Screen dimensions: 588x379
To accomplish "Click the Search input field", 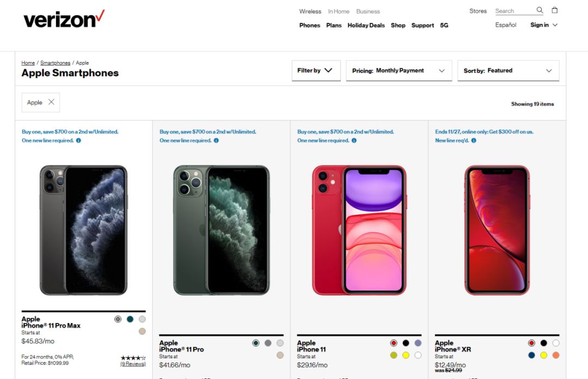I will [514, 11].
